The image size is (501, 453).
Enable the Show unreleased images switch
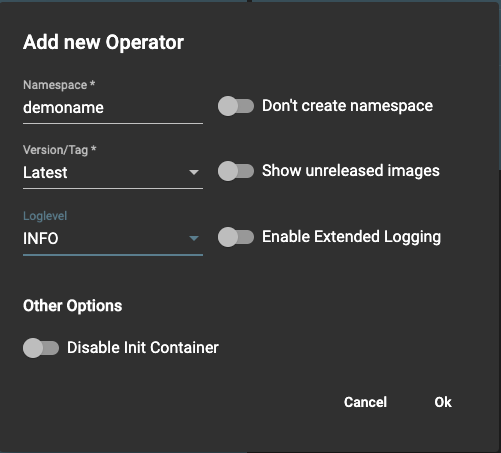[x=236, y=171]
